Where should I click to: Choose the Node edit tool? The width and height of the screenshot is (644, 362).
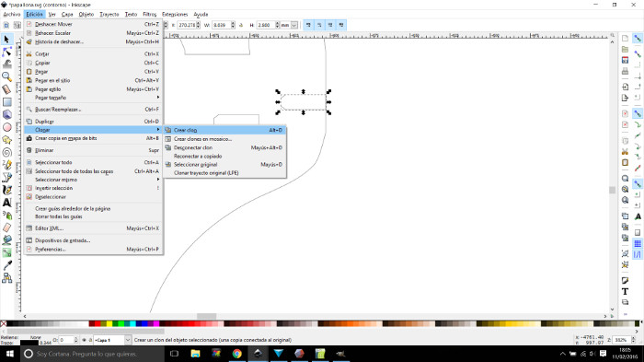click(x=6, y=52)
